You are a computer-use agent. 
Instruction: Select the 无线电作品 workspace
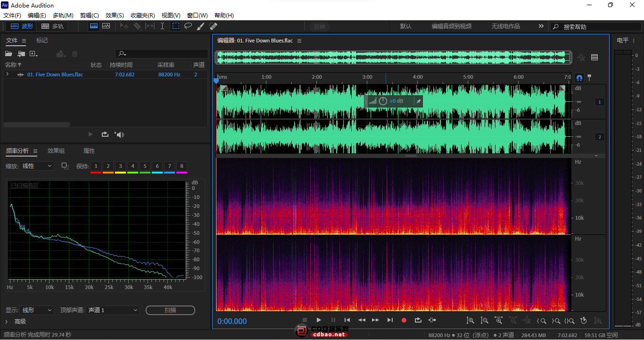tap(506, 26)
